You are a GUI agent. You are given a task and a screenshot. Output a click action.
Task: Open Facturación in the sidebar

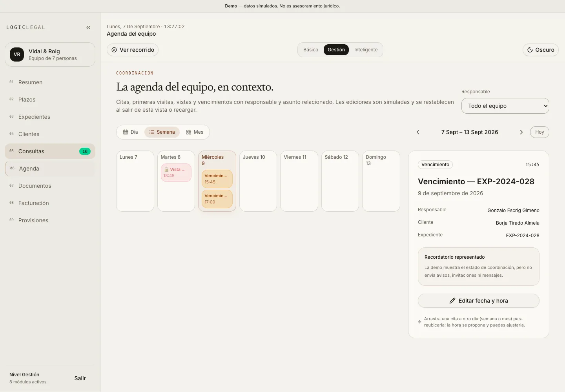tap(50, 203)
